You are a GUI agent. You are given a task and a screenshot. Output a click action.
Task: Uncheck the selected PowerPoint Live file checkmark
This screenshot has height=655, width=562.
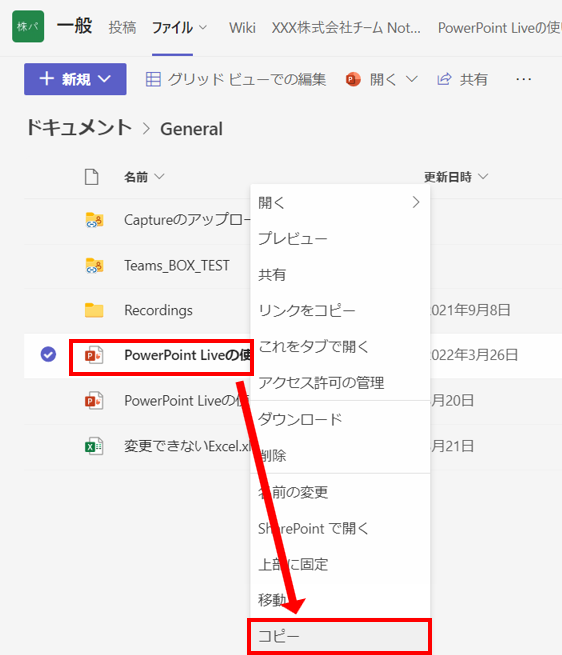click(x=48, y=355)
